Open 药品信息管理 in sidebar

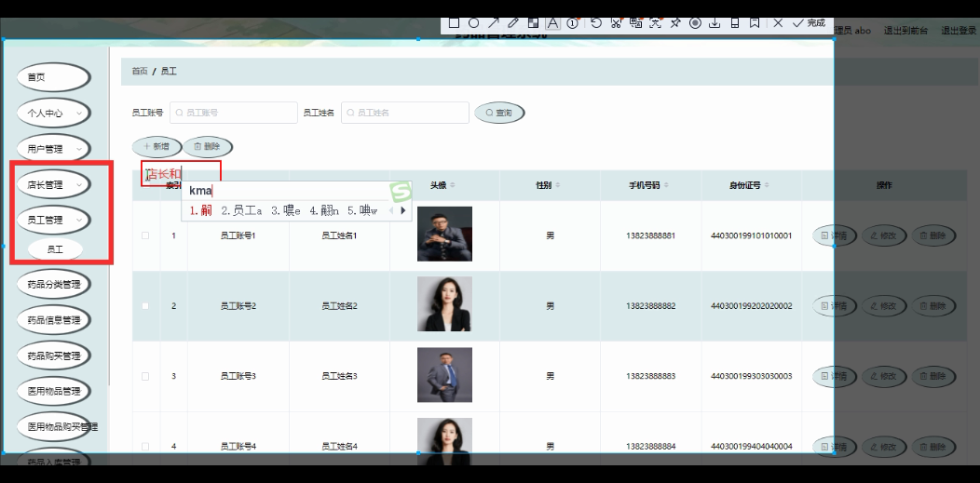54,320
